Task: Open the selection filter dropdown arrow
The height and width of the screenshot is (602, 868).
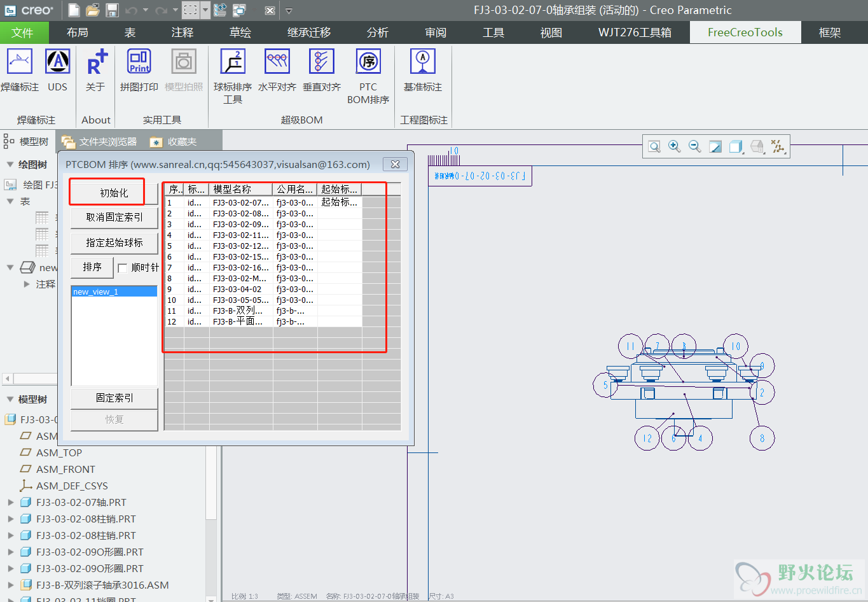Action: coord(205,10)
